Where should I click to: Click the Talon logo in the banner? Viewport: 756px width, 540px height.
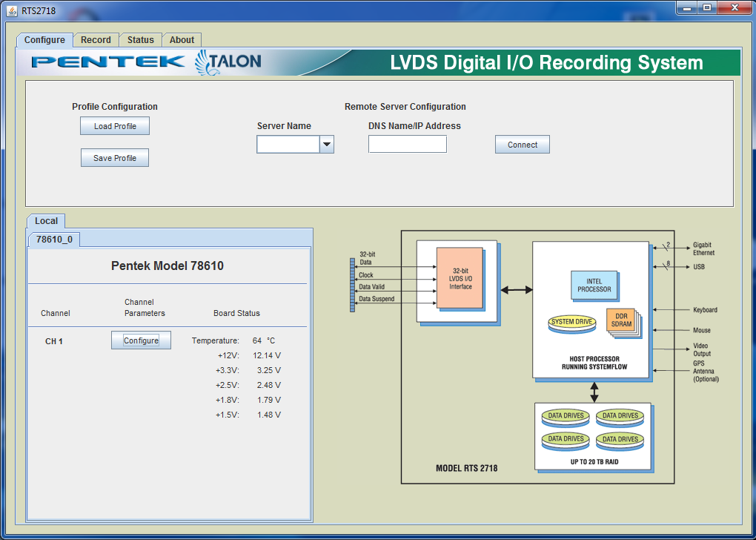228,62
